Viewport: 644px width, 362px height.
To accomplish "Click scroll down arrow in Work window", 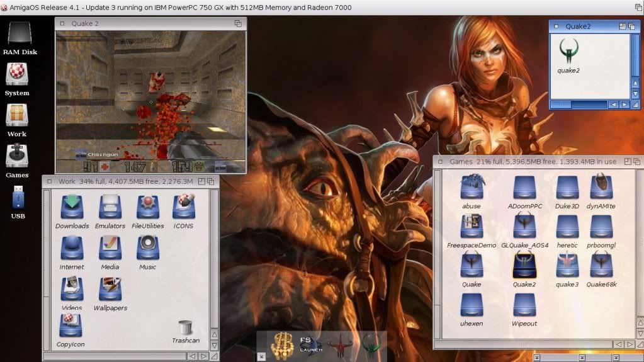I will pyautogui.click(x=215, y=346).
